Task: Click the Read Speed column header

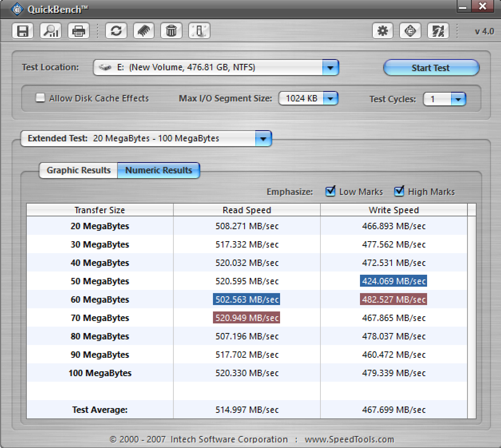Action: (247, 210)
